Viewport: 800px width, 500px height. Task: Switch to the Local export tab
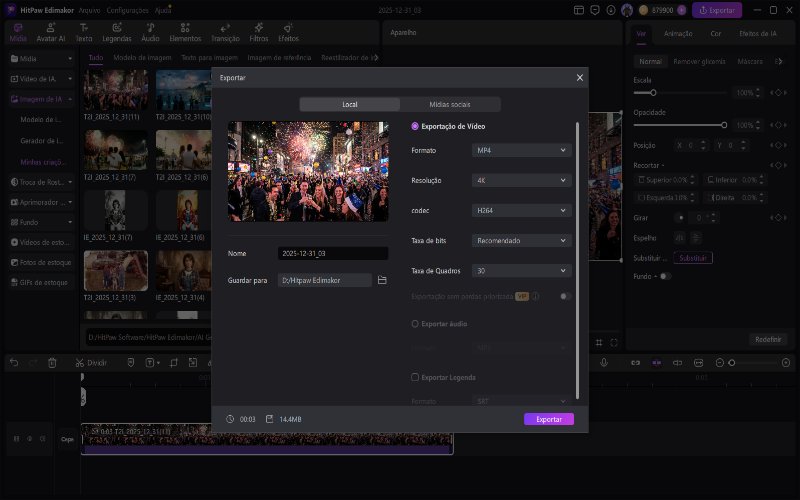pyautogui.click(x=349, y=104)
